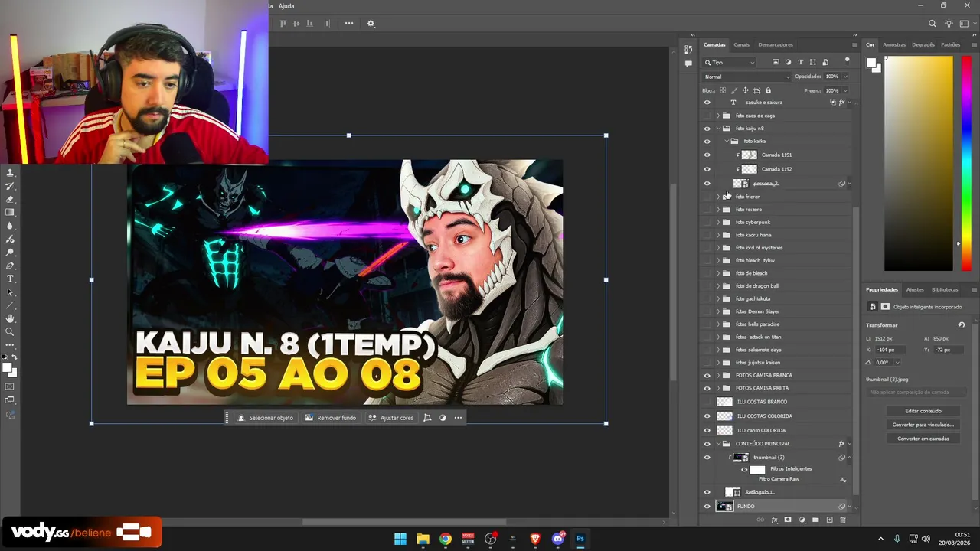Hide the foto kaiju n8 group
The image size is (980, 551).
[x=707, y=129]
